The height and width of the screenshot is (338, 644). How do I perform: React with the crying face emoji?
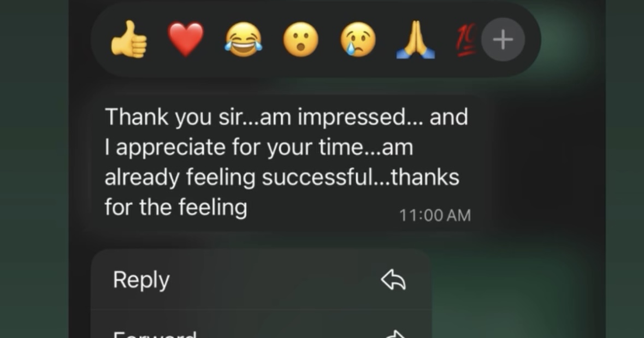358,39
